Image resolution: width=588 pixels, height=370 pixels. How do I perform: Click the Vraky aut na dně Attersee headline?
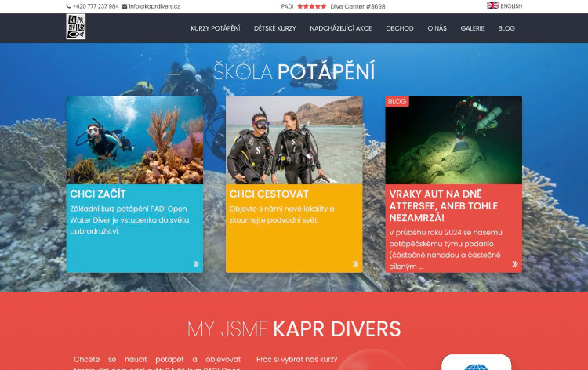pos(442,205)
